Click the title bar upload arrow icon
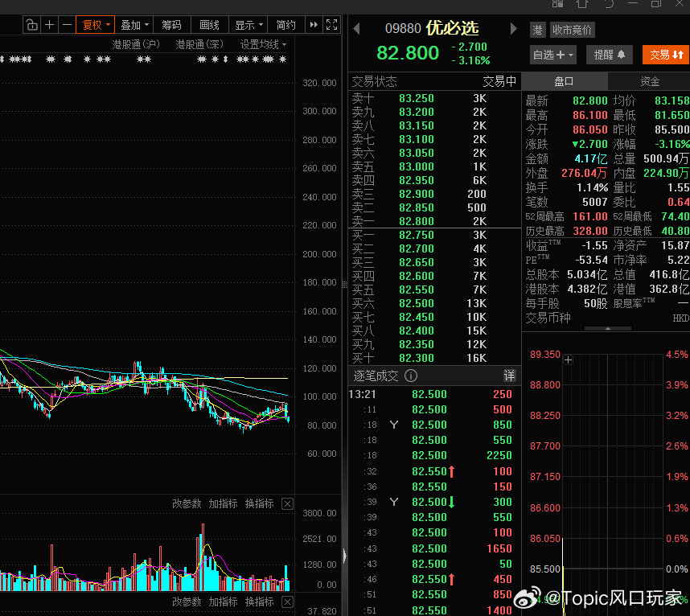Viewport: 690px width, 616px height. [x=582, y=3]
